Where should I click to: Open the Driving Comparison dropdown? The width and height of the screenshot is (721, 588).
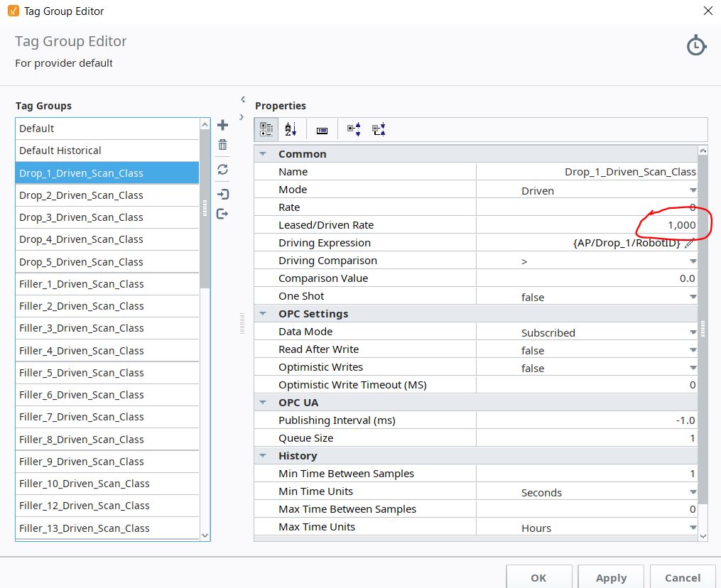(692, 261)
